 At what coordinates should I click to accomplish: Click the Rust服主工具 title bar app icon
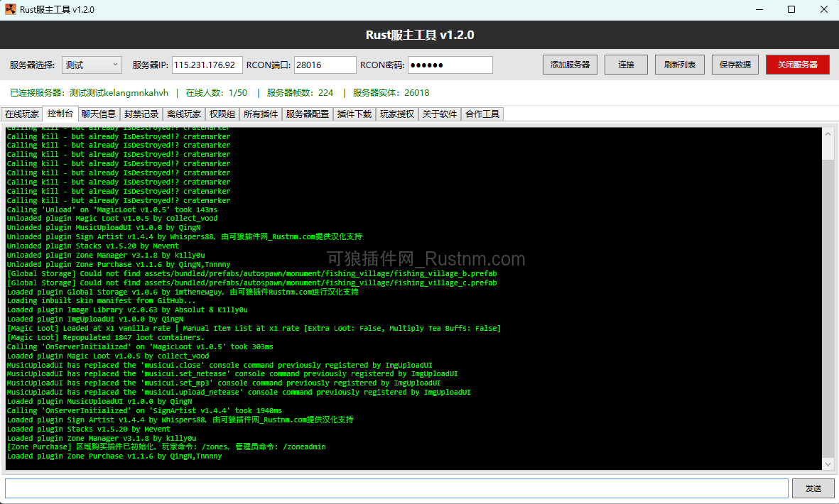click(9, 9)
